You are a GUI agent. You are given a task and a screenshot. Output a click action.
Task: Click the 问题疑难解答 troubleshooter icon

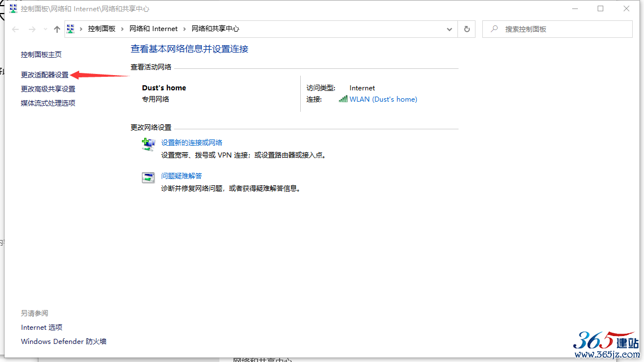(x=148, y=178)
